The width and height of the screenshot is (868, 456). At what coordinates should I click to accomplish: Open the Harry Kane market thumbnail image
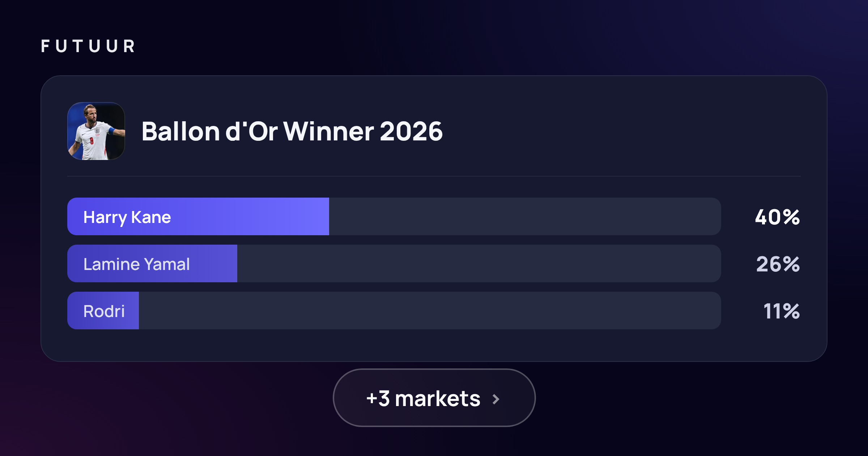click(x=96, y=131)
